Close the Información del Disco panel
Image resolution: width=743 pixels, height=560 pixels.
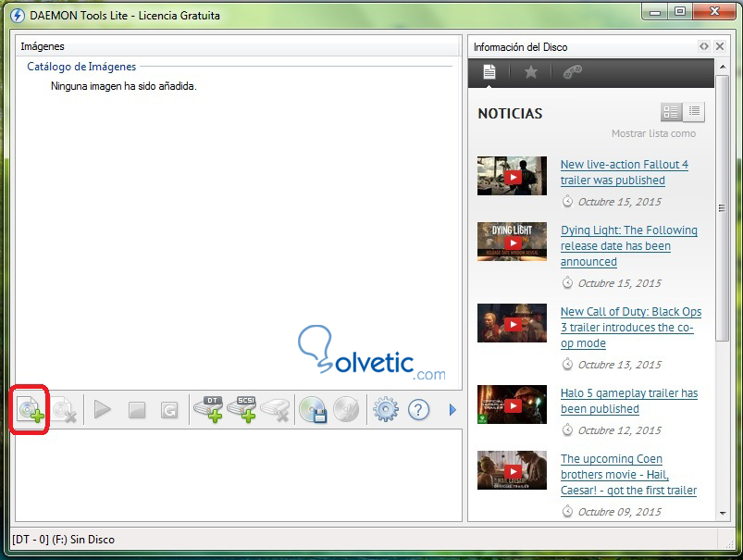720,46
